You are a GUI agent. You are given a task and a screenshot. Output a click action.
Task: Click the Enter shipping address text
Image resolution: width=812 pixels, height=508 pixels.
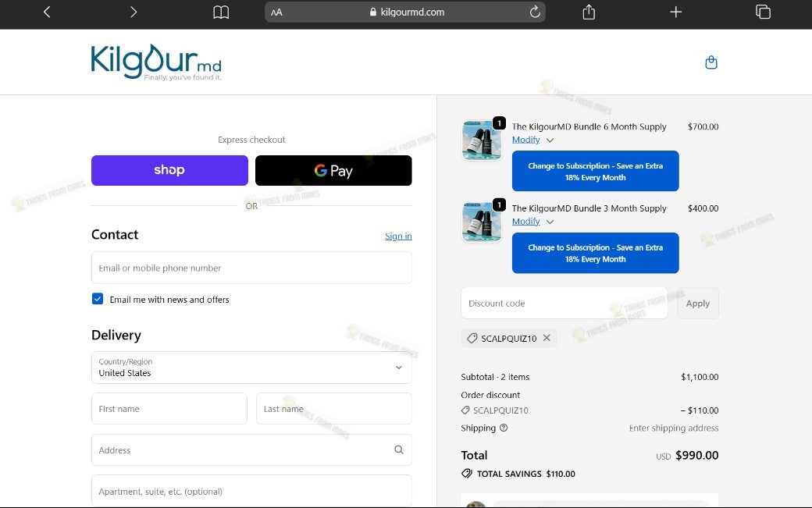(674, 428)
